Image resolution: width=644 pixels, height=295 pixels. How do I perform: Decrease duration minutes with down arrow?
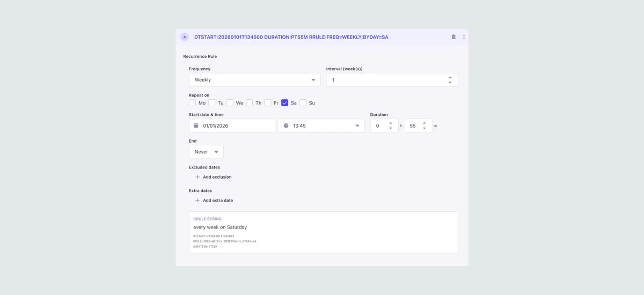(424, 128)
